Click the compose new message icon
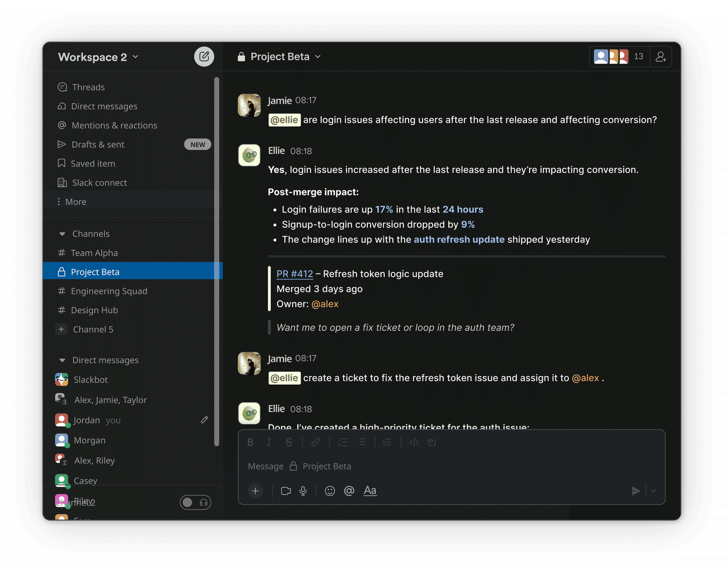 coord(204,57)
